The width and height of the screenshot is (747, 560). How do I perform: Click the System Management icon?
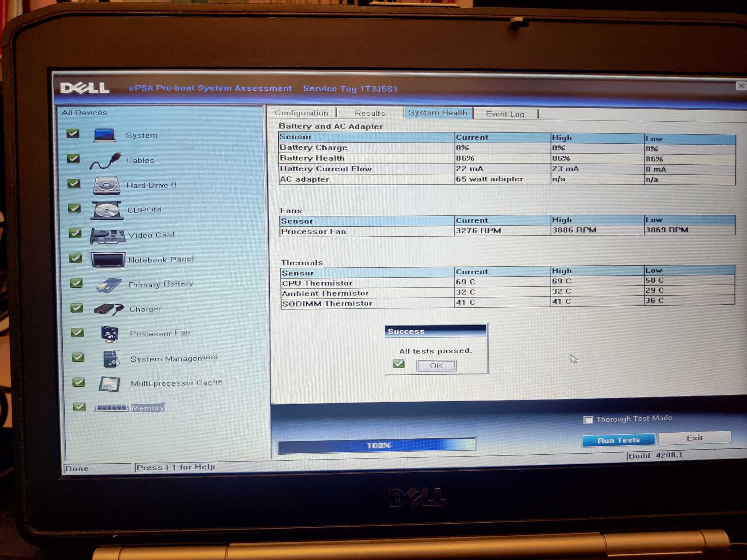click(x=111, y=358)
